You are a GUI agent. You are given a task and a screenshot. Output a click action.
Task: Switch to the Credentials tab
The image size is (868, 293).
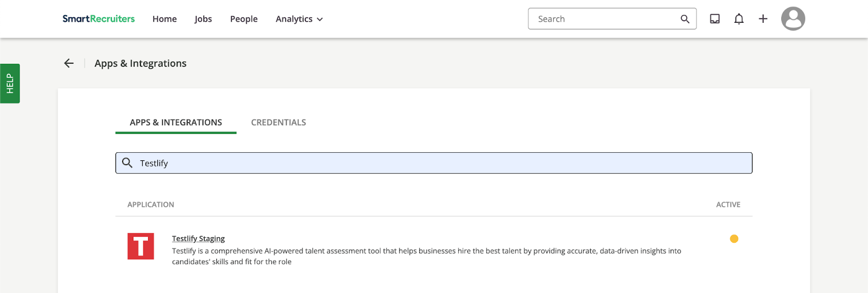click(278, 122)
